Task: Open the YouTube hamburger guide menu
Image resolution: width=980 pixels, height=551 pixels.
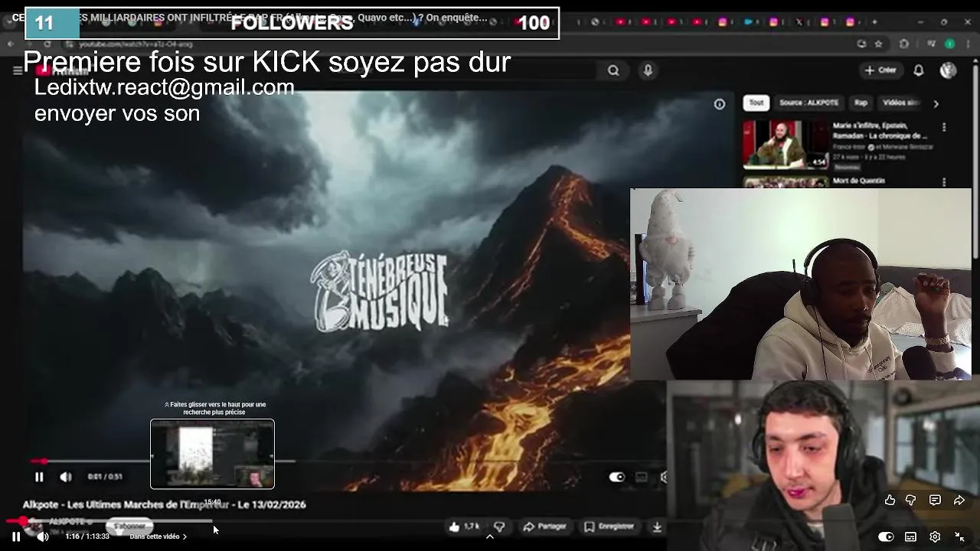Action: click(18, 70)
